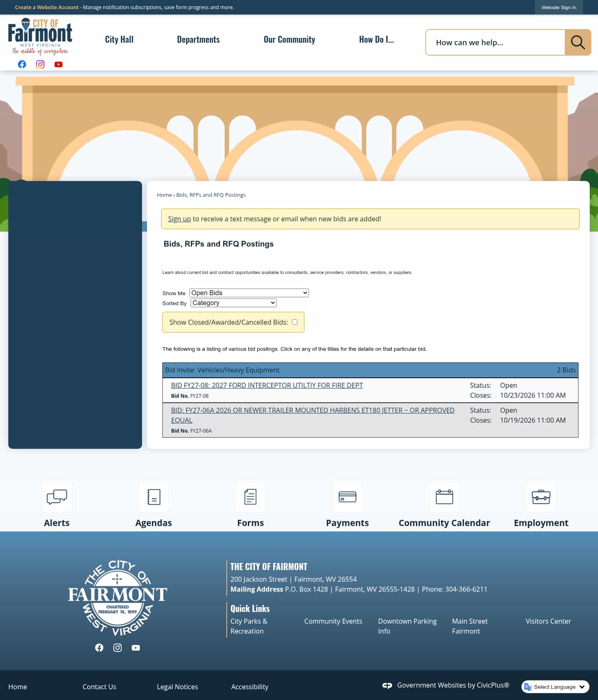Click the Payments credit card icon

[x=348, y=497]
